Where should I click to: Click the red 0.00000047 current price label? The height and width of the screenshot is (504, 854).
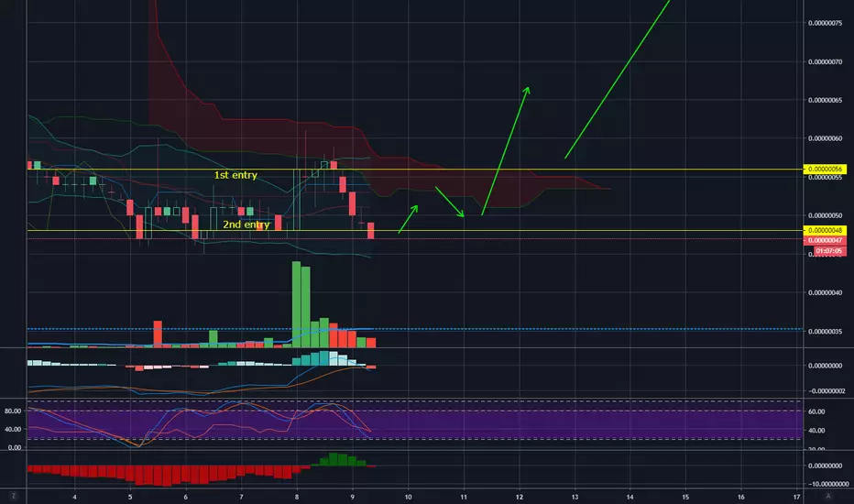click(825, 240)
